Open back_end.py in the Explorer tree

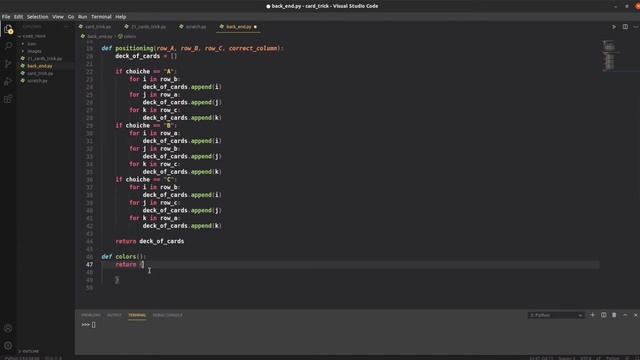click(40, 66)
